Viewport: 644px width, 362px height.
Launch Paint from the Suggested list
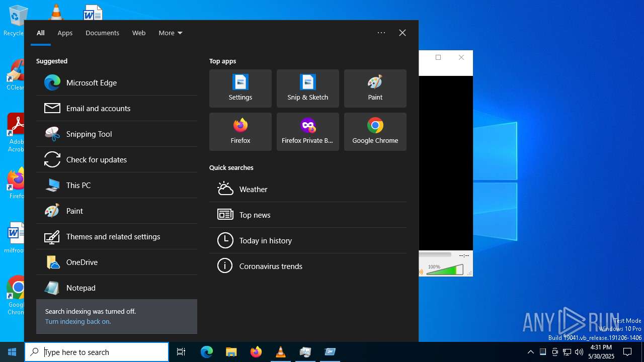(117, 211)
